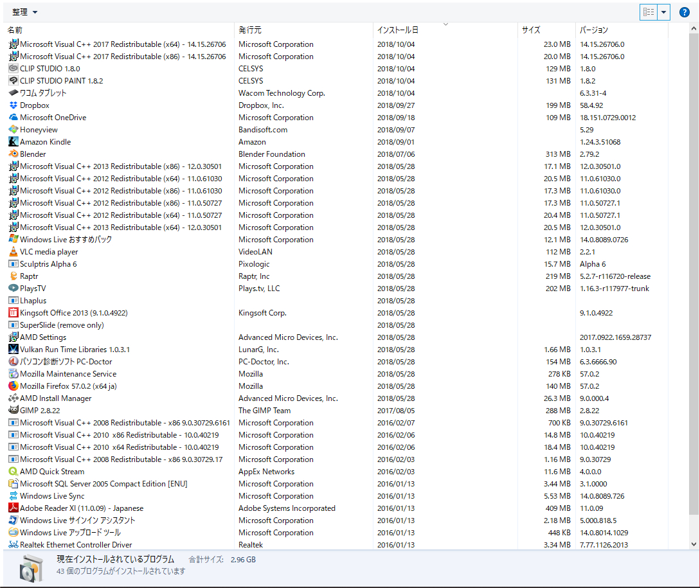The width and height of the screenshot is (700, 588).
Task: Click the Adobe Reader XI icon
Action: pos(13,508)
